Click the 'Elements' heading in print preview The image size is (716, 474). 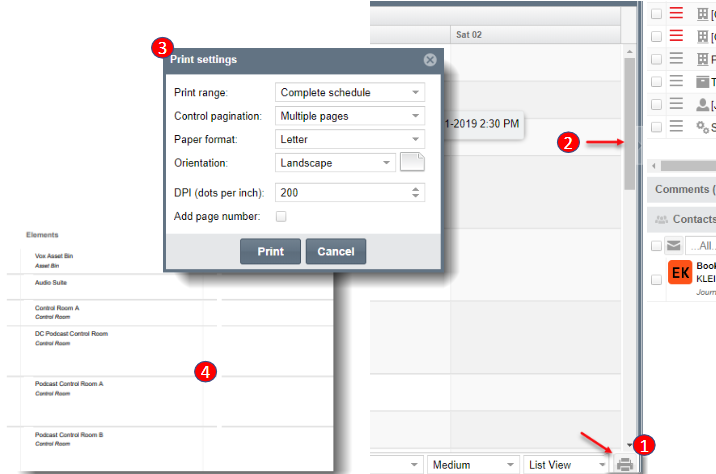coord(42,235)
